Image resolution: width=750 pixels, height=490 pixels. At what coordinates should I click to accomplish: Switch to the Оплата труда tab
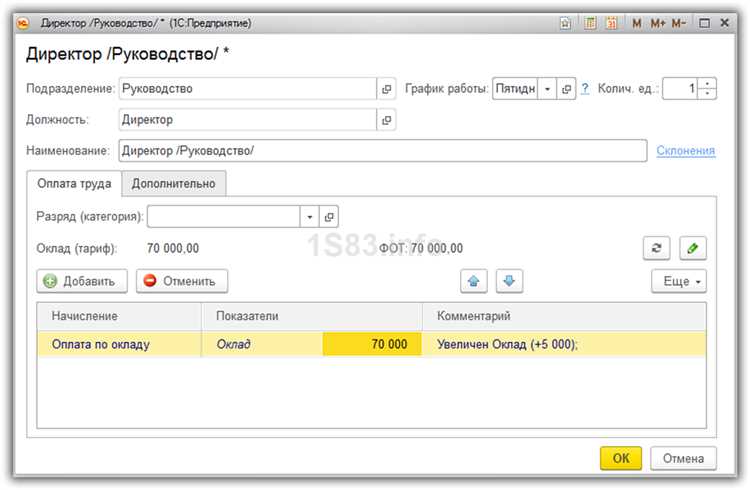[74, 184]
